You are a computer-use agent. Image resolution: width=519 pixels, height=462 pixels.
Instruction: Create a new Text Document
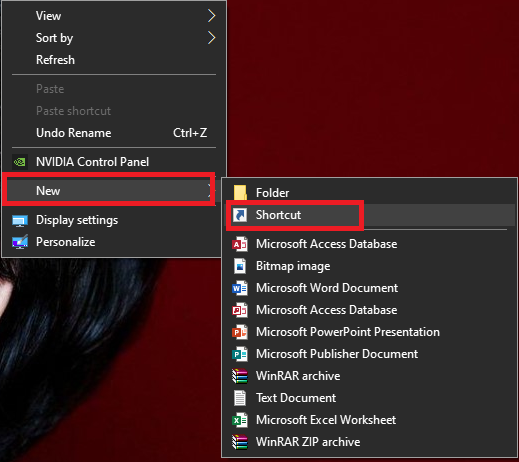pyautogui.click(x=369, y=398)
